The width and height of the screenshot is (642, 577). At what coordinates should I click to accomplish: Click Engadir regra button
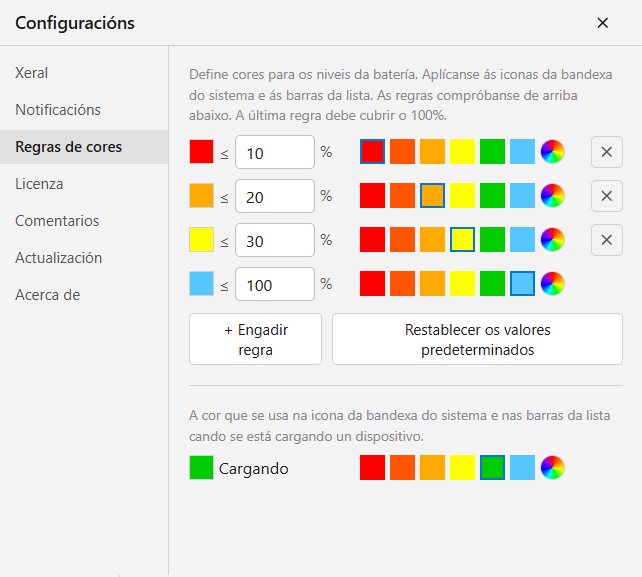tap(255, 339)
